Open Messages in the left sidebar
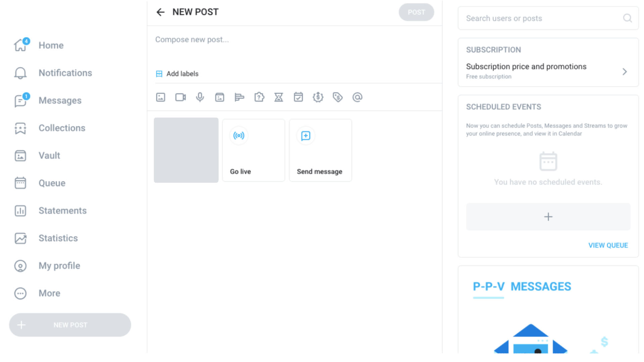Viewport: 644px width, 362px height. click(60, 101)
